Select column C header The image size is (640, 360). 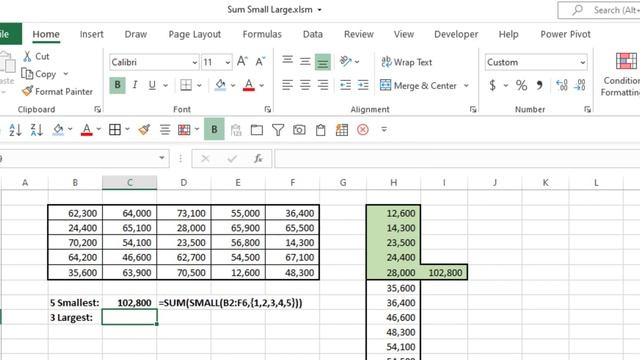click(129, 182)
